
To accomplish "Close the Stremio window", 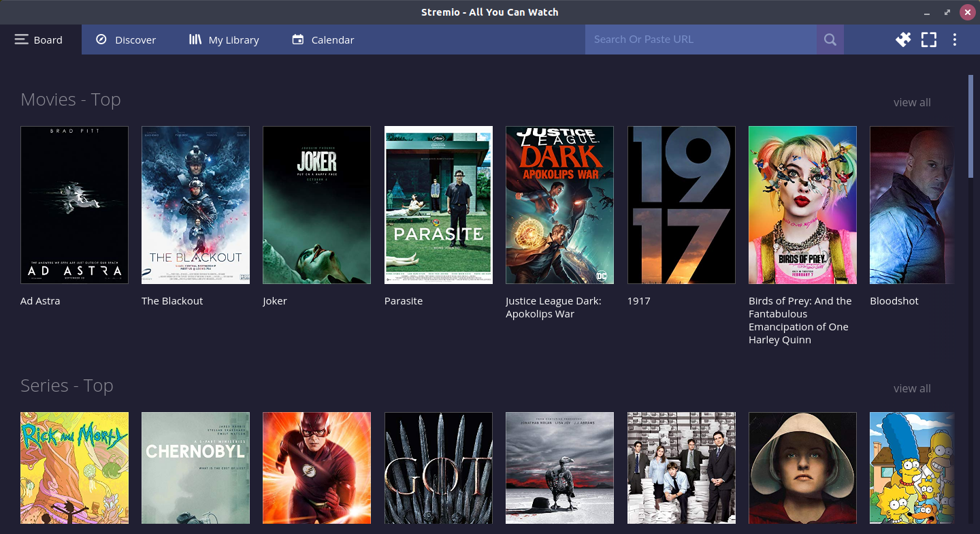I will [x=968, y=12].
